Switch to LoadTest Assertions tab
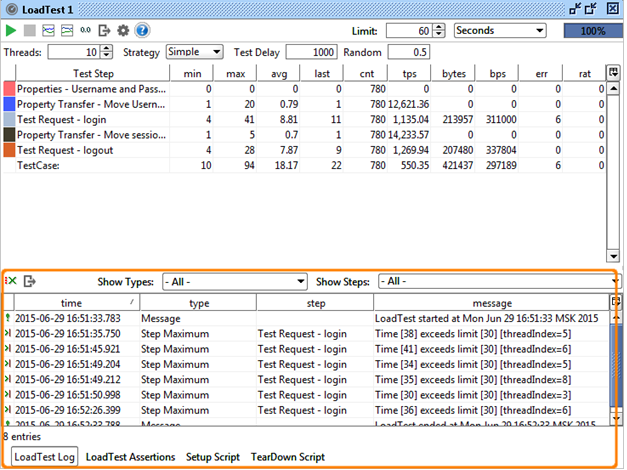 [x=130, y=457]
